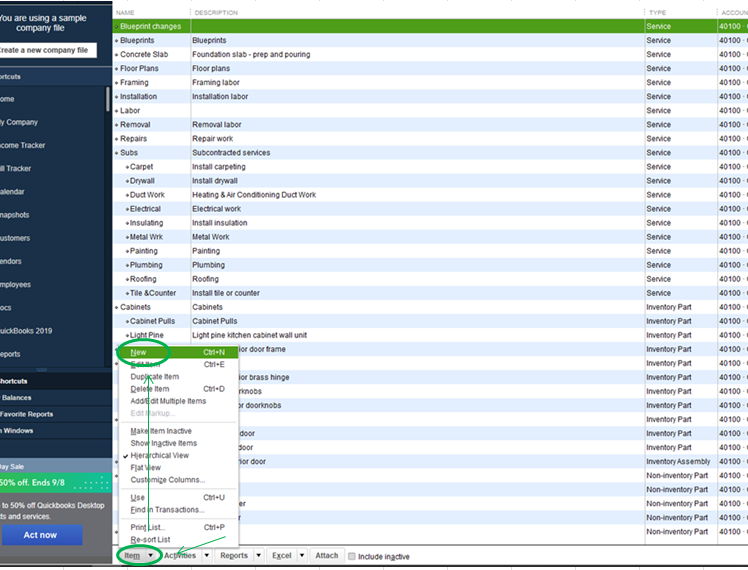
Task: Select Find in Transactions
Action: point(167,510)
